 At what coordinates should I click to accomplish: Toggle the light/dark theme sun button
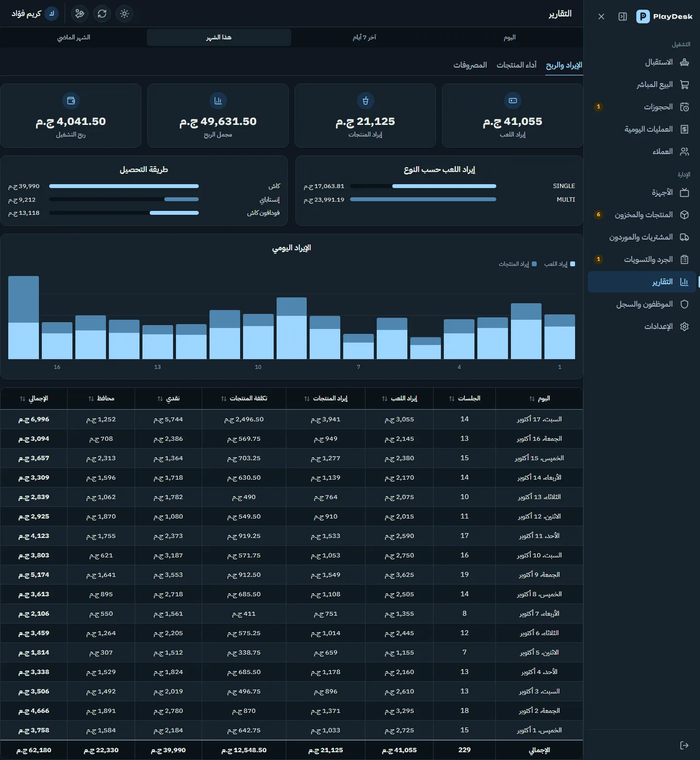[x=124, y=14]
